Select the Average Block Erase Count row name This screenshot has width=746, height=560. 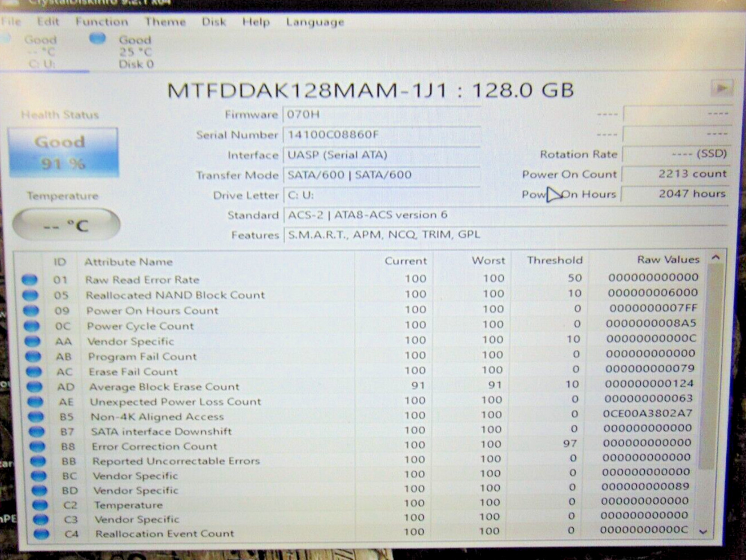[x=164, y=387]
